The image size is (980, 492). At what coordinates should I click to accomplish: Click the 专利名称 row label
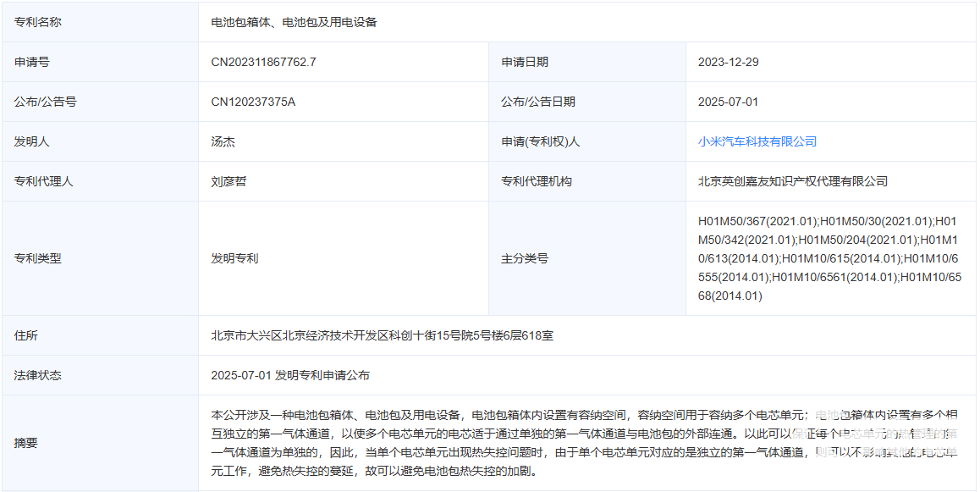38,22
